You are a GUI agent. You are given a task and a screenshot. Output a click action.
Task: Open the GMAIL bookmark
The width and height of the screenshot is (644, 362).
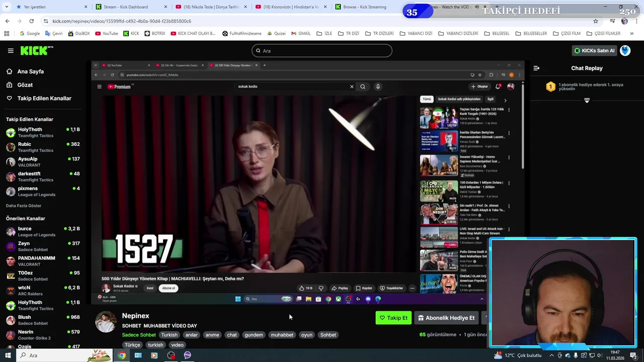[301, 34]
